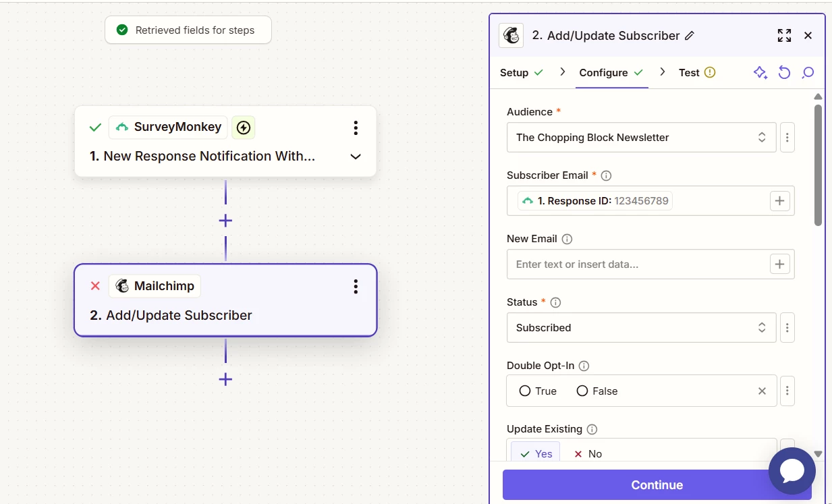Image resolution: width=832 pixels, height=504 pixels.
Task: Select False for Double Opt-In
Action: (x=597, y=391)
